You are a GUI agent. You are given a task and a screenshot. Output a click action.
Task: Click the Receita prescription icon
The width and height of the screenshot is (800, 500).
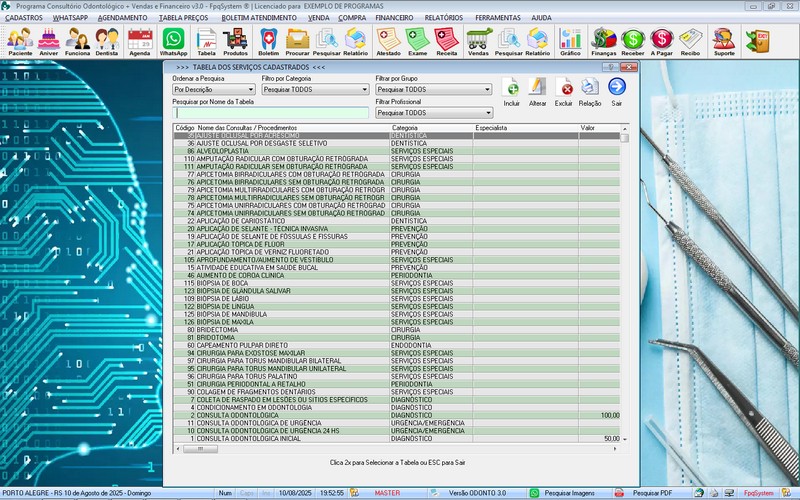(x=447, y=40)
